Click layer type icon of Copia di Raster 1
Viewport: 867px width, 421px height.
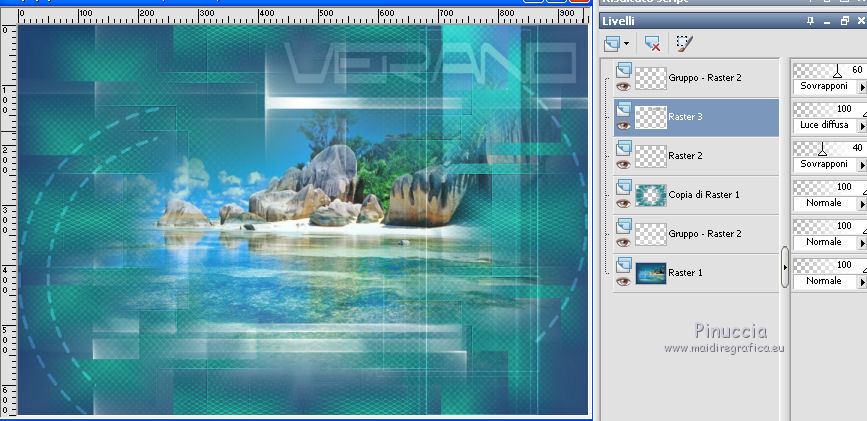point(624,186)
